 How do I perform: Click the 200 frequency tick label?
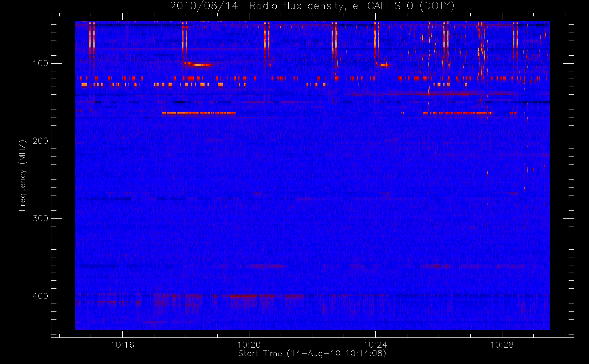tap(40, 141)
